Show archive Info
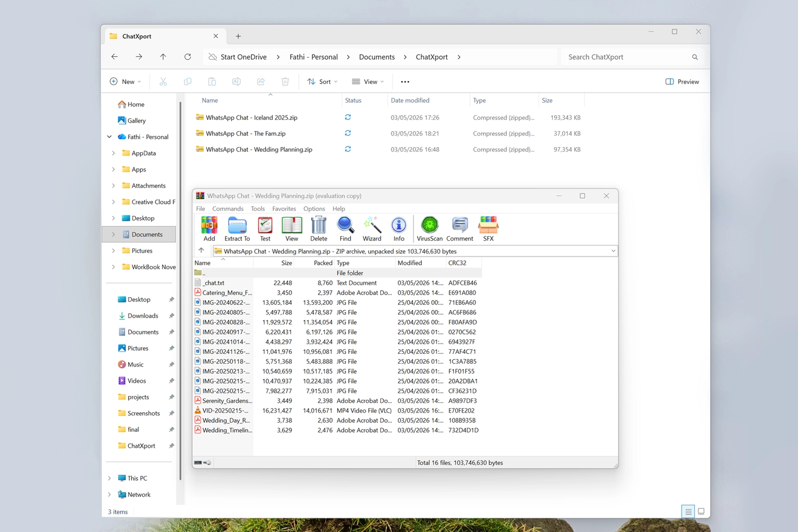798x532 pixels. [x=398, y=229]
